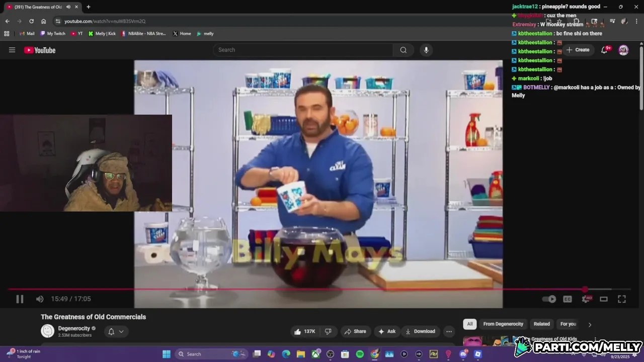The width and height of the screenshot is (644, 362).
Task: Open the X Home bookmark
Action: pos(182,34)
